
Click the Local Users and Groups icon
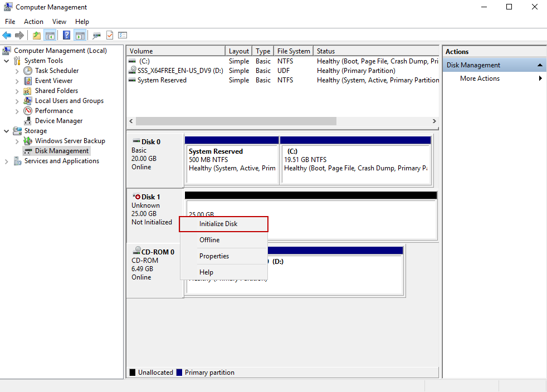[27, 101]
